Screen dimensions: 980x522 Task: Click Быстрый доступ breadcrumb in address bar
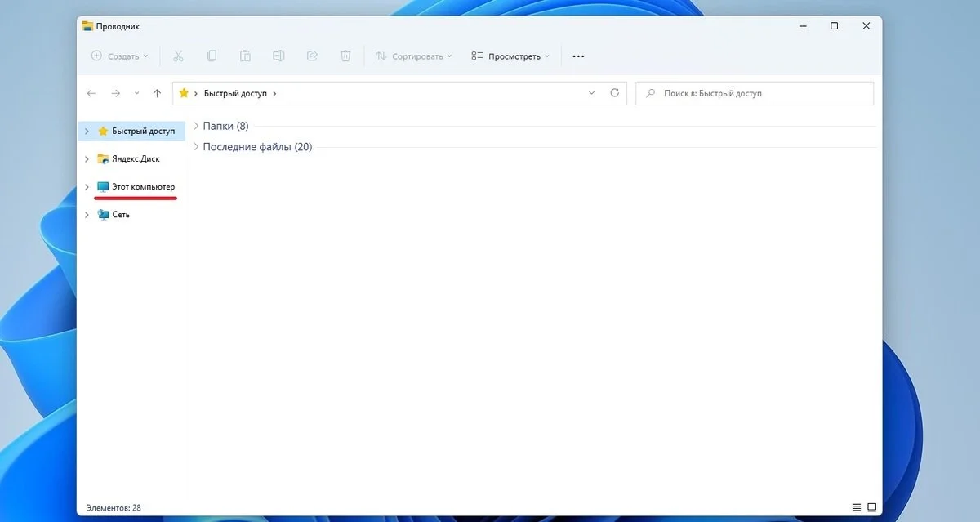coord(235,94)
